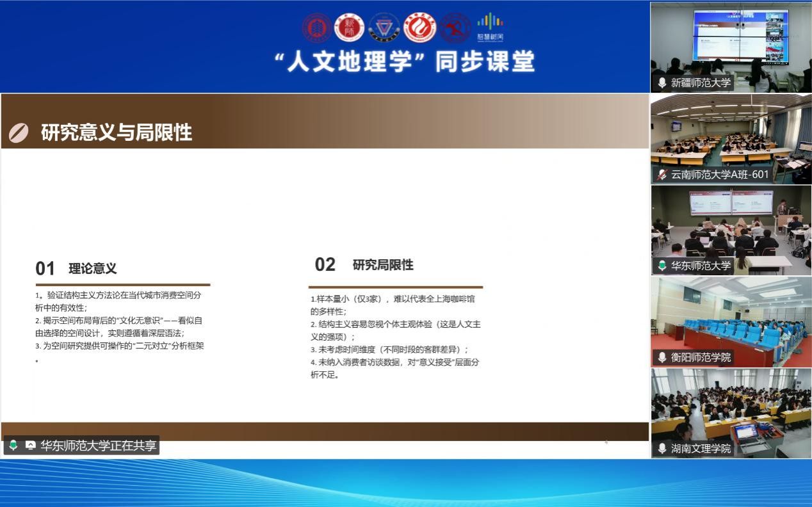Viewport: 812px width, 507px height.
Task: Click the 华东师范大学正在共享 sharing label
Action: tap(98, 446)
